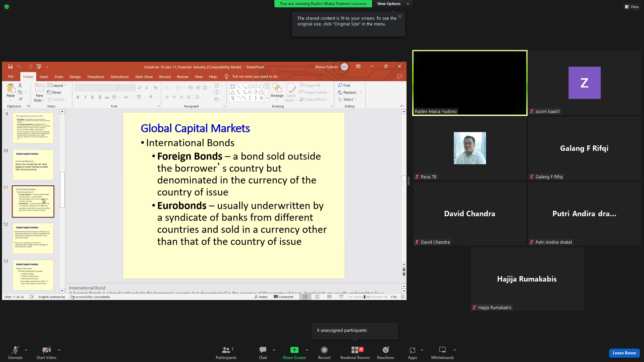Image resolution: width=644 pixels, height=362 pixels.
Task: Reset the slide layout
Action: coord(54,93)
